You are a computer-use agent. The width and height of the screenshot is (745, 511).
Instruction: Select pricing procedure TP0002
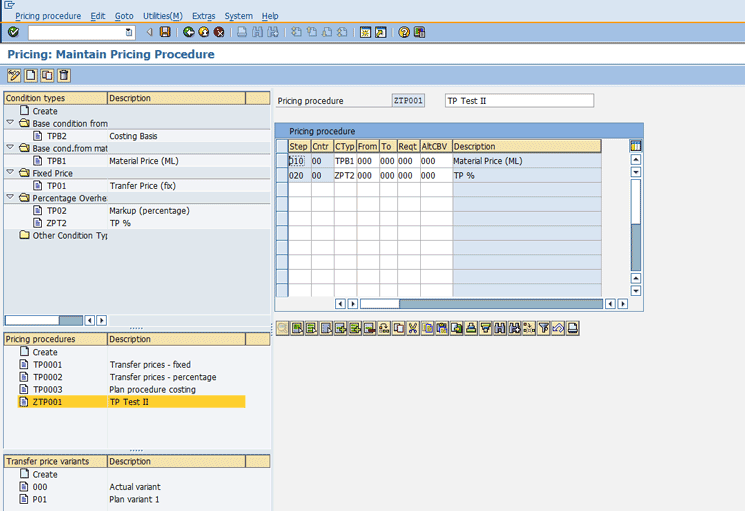(47, 377)
